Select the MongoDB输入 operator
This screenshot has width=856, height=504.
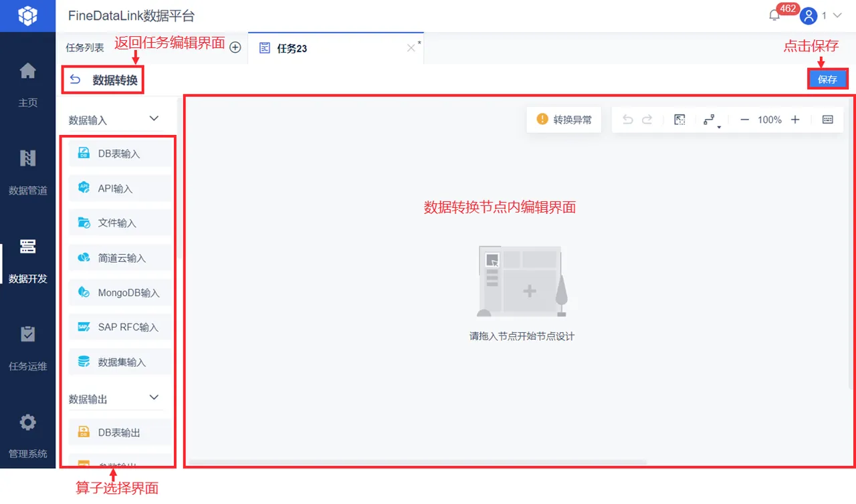click(120, 293)
